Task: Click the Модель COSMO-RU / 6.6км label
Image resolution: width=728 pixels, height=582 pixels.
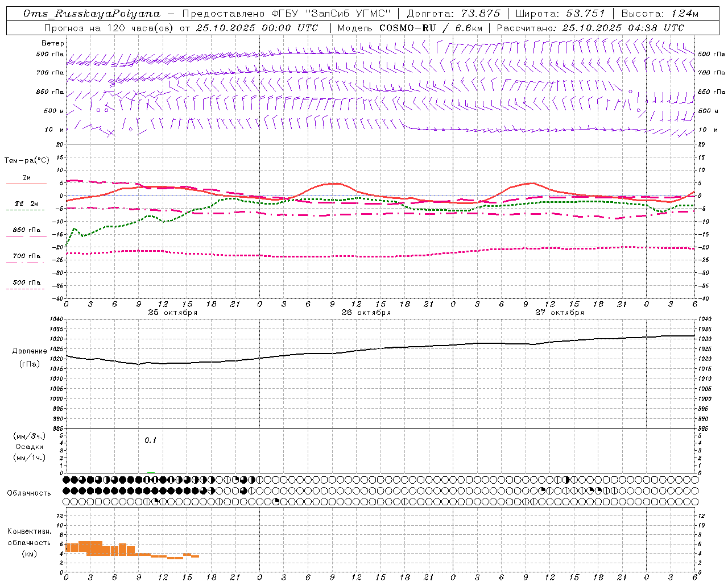Action: pyautogui.click(x=409, y=28)
